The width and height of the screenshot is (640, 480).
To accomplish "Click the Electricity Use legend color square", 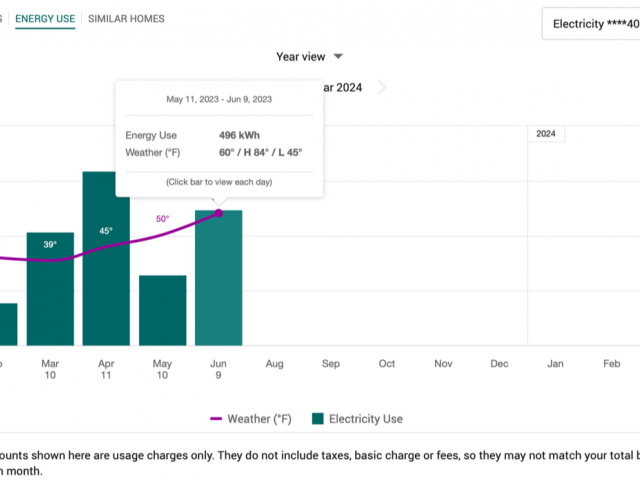I will [x=318, y=419].
